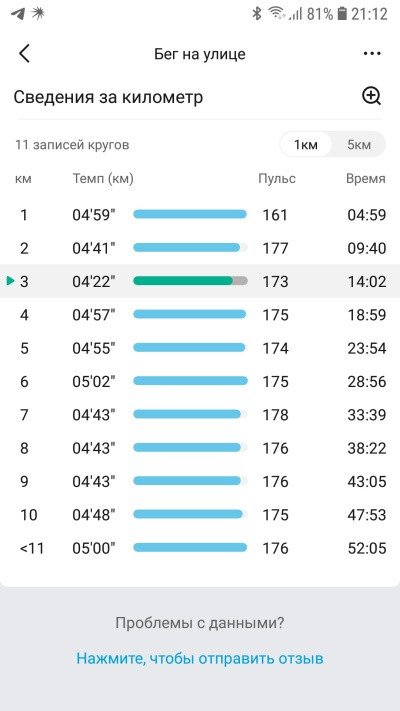Screen dimensions: 400x711
Task: Tap Нажмите, чтобы отправить отзыв link
Action: pos(200,658)
